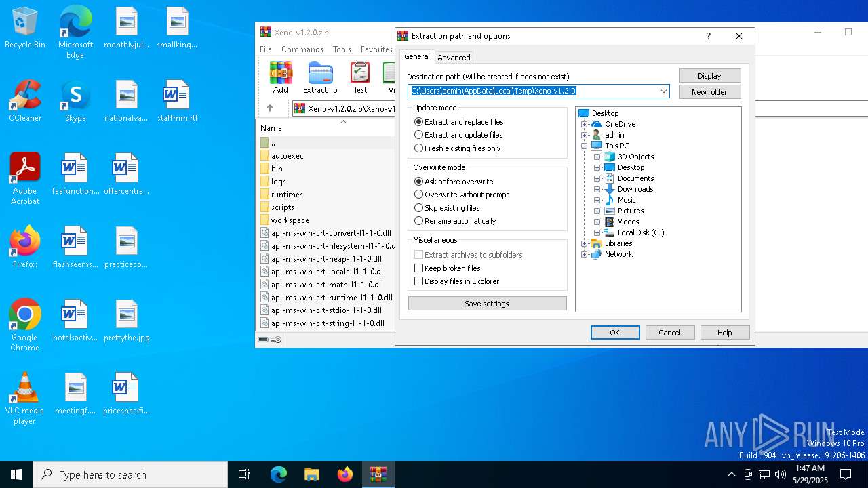
Task: Click the Display button
Action: pos(710,76)
